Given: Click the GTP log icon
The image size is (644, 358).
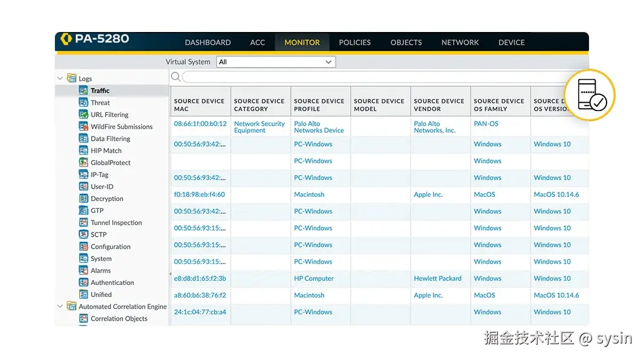Looking at the screenshot, I should click(83, 211).
